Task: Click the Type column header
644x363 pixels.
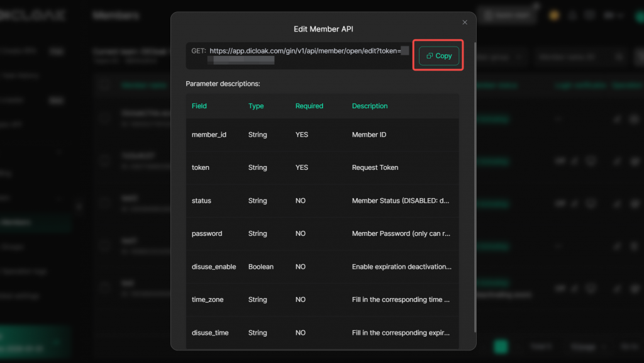Action: tap(256, 106)
